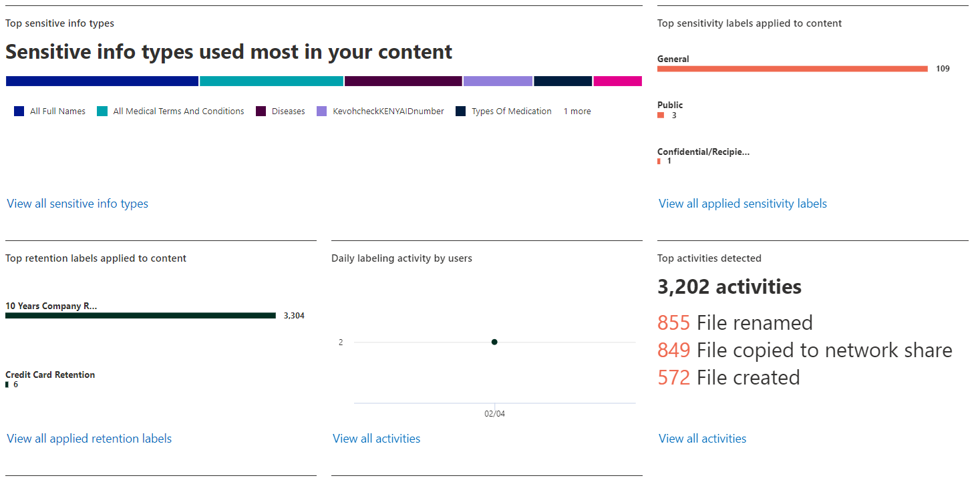
Task: Click the All Full Names legend square
Action: [19, 111]
